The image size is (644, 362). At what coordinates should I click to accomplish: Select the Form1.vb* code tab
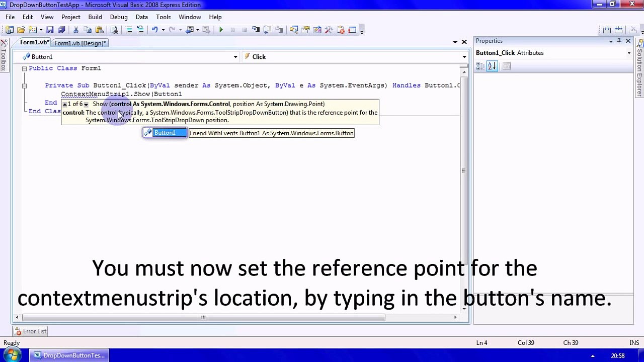(x=34, y=43)
